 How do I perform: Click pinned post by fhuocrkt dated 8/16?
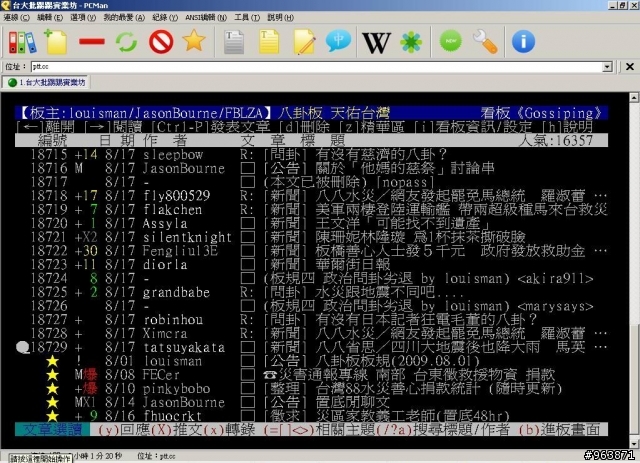coord(311,416)
